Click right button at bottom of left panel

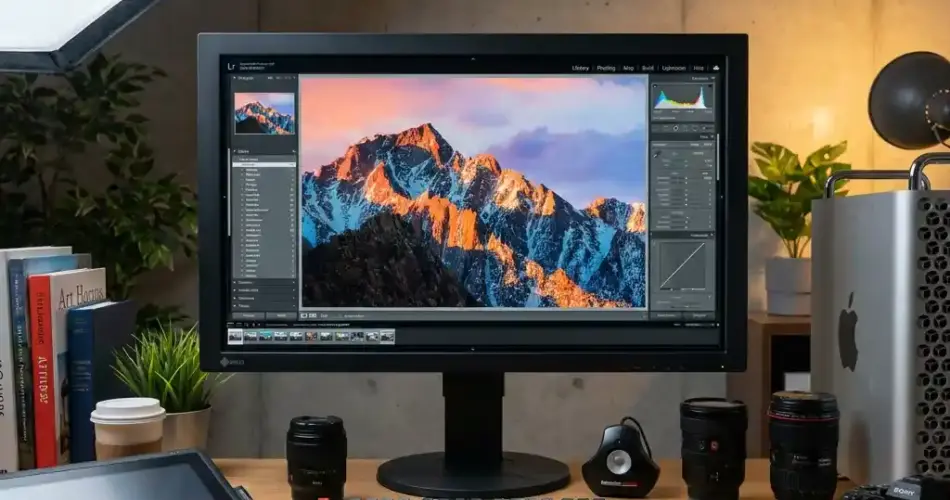click(x=281, y=316)
